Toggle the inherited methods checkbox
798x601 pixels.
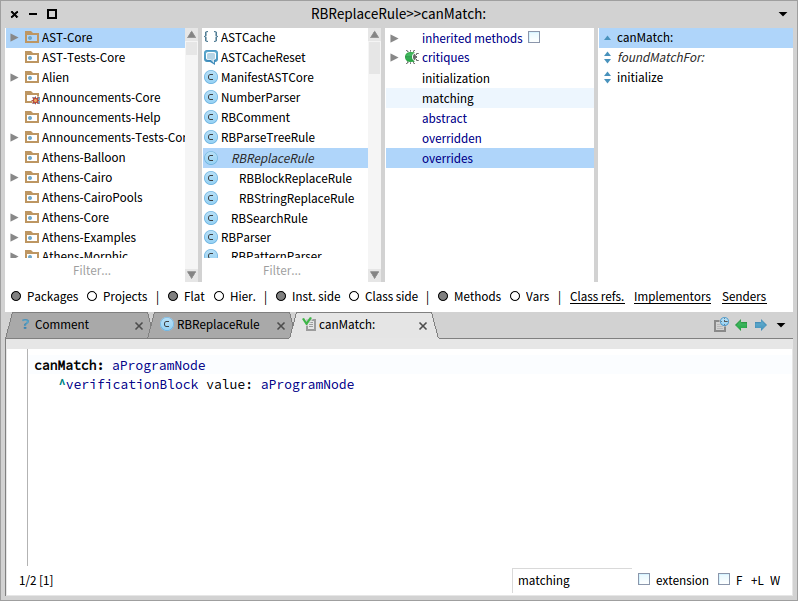(534, 37)
